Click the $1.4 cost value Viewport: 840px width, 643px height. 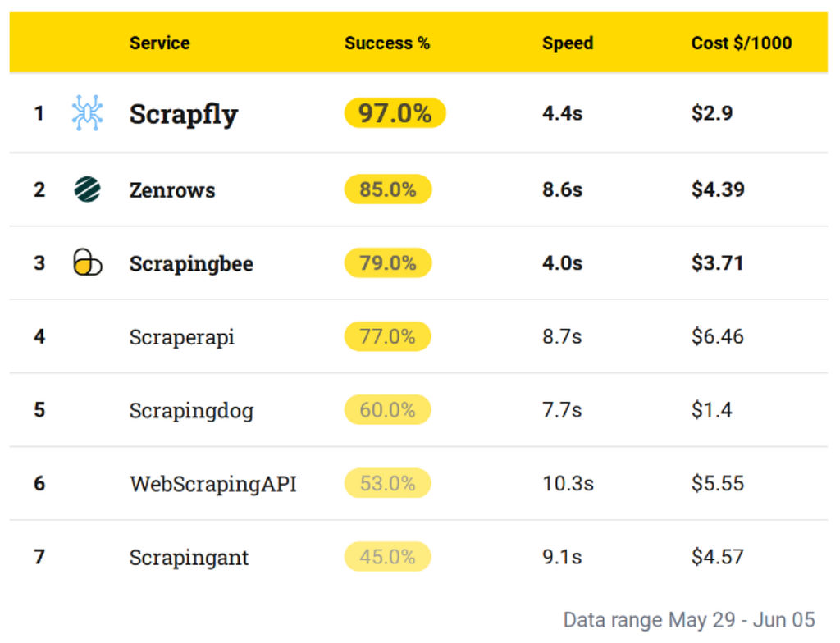pos(711,410)
